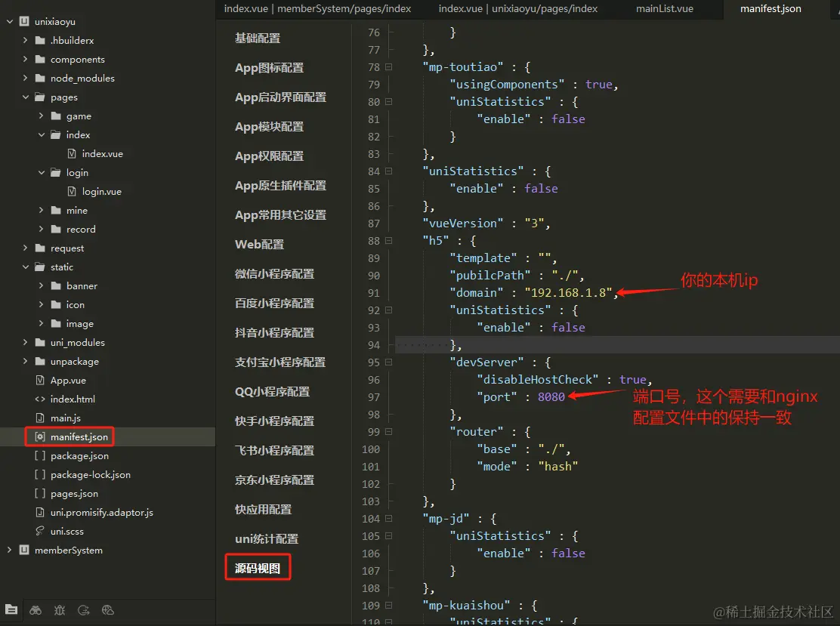Click the unixiaoyu project icon
This screenshot has height=626, width=840.
pyautogui.click(x=24, y=21)
